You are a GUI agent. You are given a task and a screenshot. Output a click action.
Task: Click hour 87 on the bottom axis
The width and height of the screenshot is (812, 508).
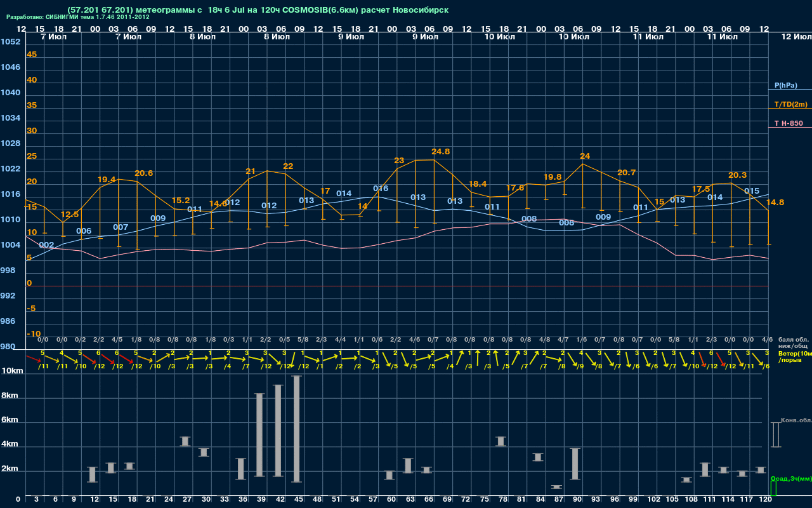(558, 500)
